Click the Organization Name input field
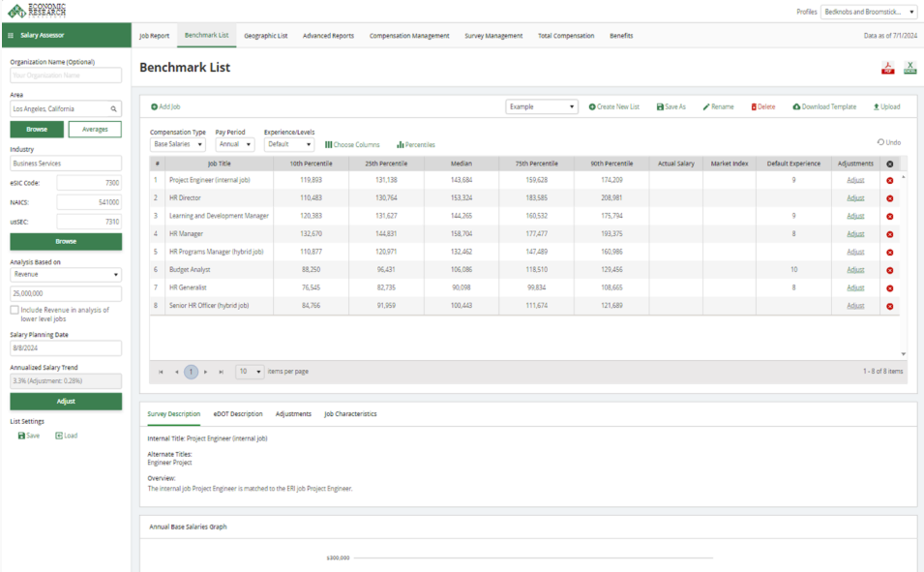The height and width of the screenshot is (572, 924). (66, 75)
